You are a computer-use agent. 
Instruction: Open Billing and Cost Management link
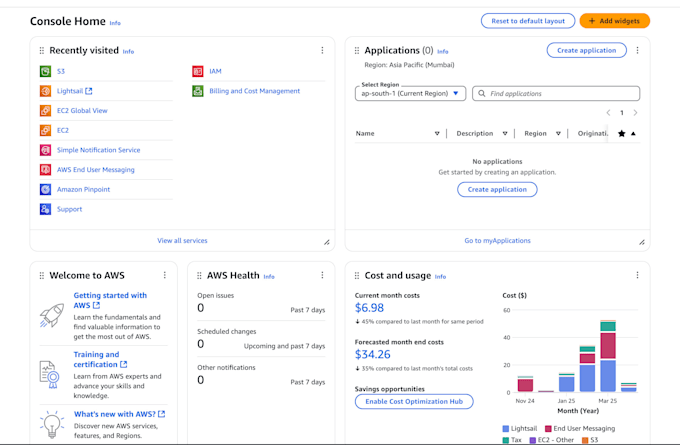click(255, 91)
